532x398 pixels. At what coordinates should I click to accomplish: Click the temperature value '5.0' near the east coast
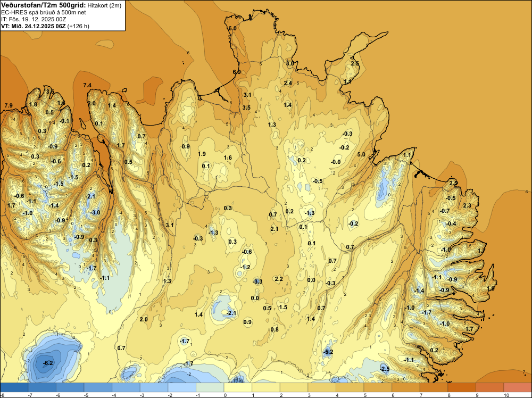(361, 154)
